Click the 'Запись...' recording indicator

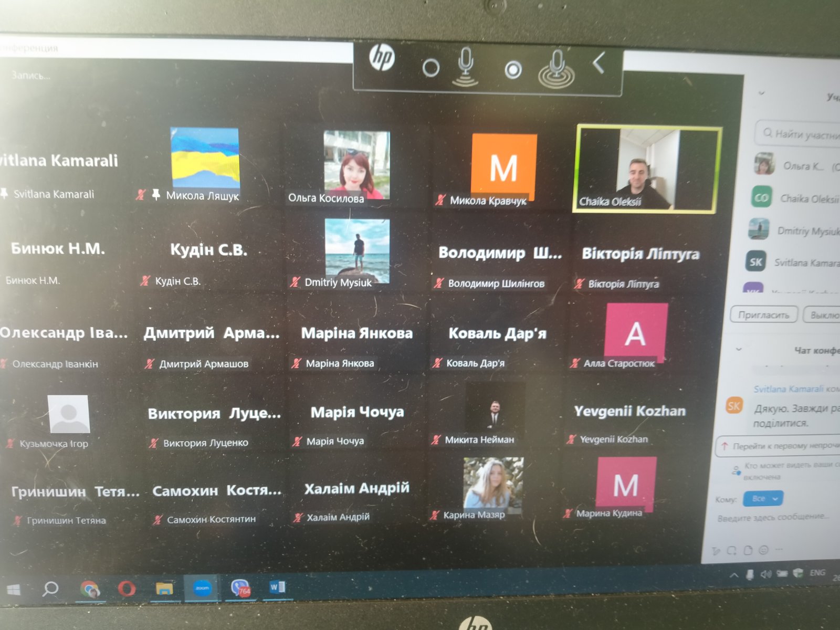[31, 76]
